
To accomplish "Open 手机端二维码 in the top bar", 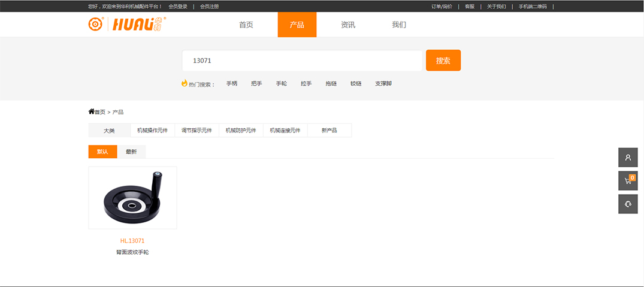I will [x=532, y=7].
